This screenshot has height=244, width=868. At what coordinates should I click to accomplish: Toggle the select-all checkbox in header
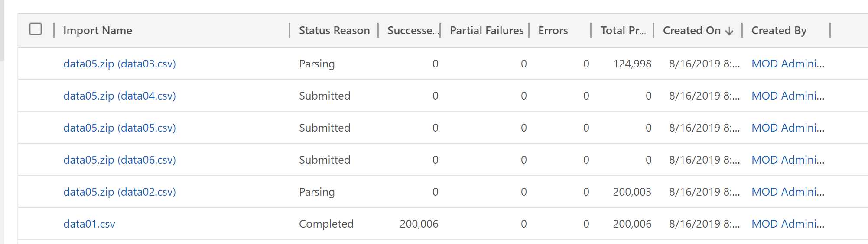[36, 29]
